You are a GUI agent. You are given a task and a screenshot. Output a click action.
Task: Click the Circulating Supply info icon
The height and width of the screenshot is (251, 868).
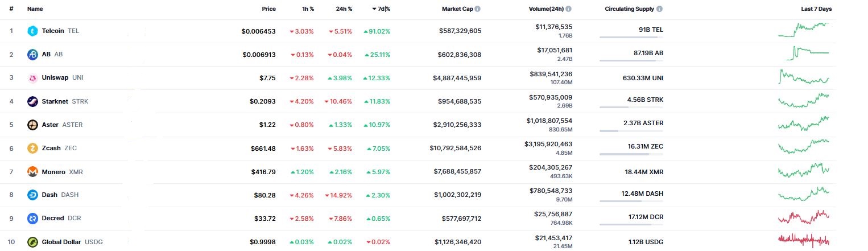pyautogui.click(x=659, y=9)
